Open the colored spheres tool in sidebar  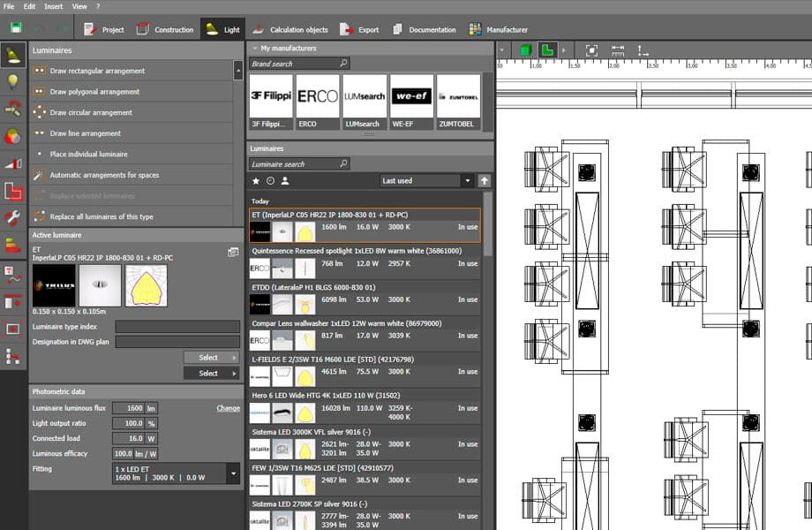click(x=13, y=136)
